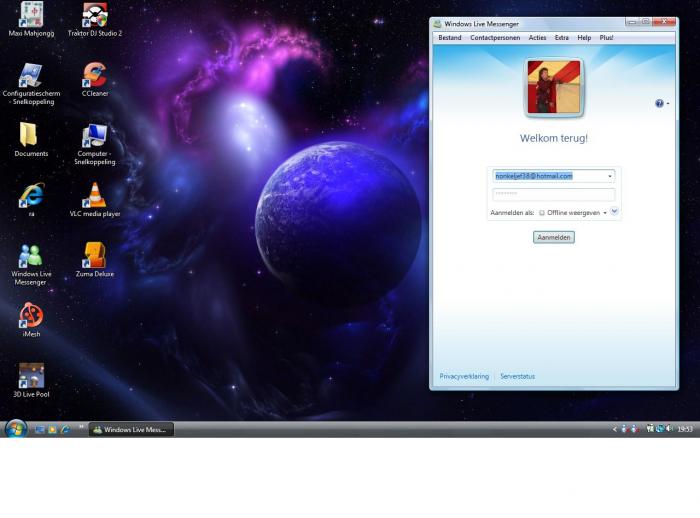Screen dimensions: 700x518
Task: Click Show Desktop quick launch icon
Action: (x=40, y=430)
